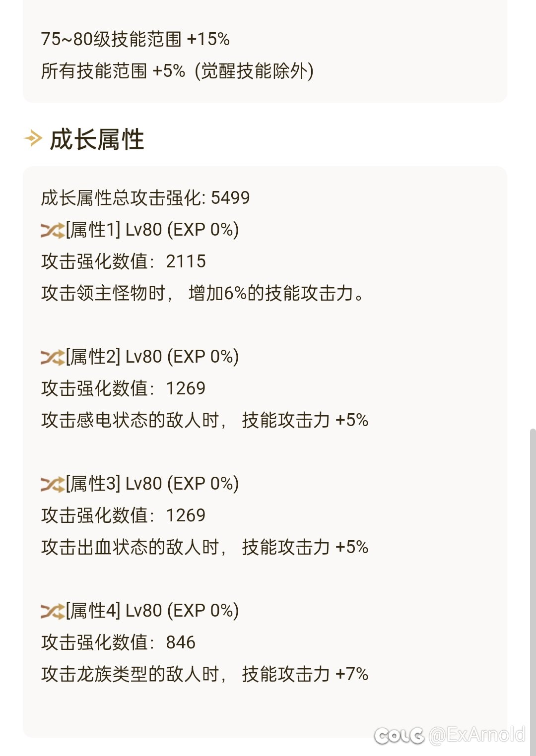This screenshot has width=536, height=756.
Task: Select the [属性4] Lv80 (EXP 0%) header
Action: (152, 611)
